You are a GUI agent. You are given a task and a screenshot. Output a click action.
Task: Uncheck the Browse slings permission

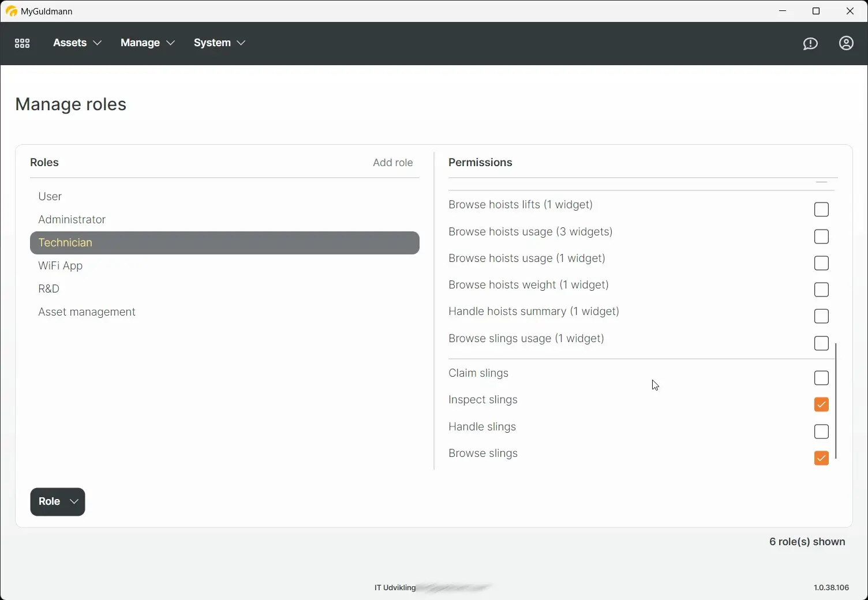[x=821, y=458]
